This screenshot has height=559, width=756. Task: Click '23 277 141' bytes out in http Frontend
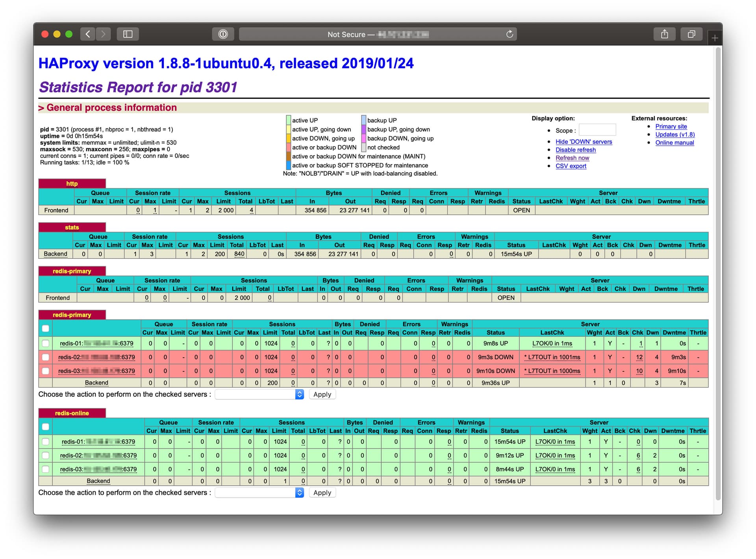click(x=354, y=210)
